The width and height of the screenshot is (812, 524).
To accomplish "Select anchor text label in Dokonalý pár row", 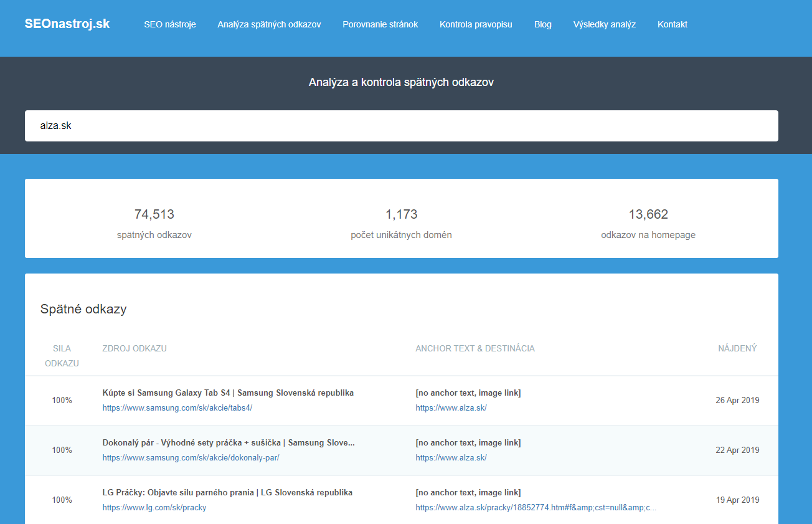I will [468, 442].
